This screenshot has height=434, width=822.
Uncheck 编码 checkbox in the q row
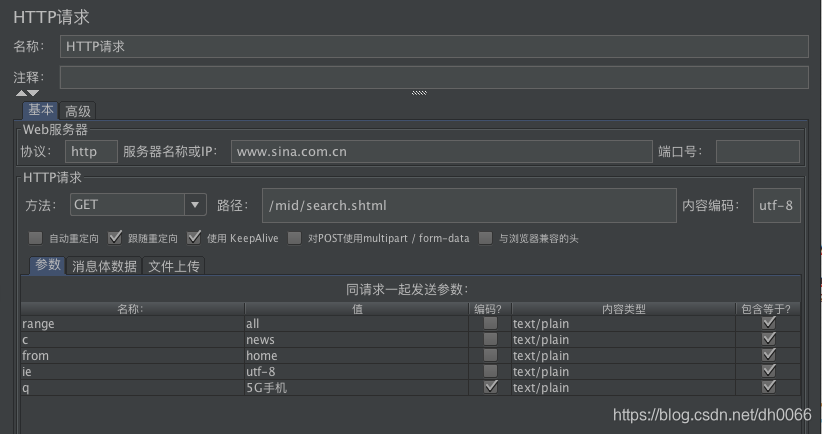point(490,387)
